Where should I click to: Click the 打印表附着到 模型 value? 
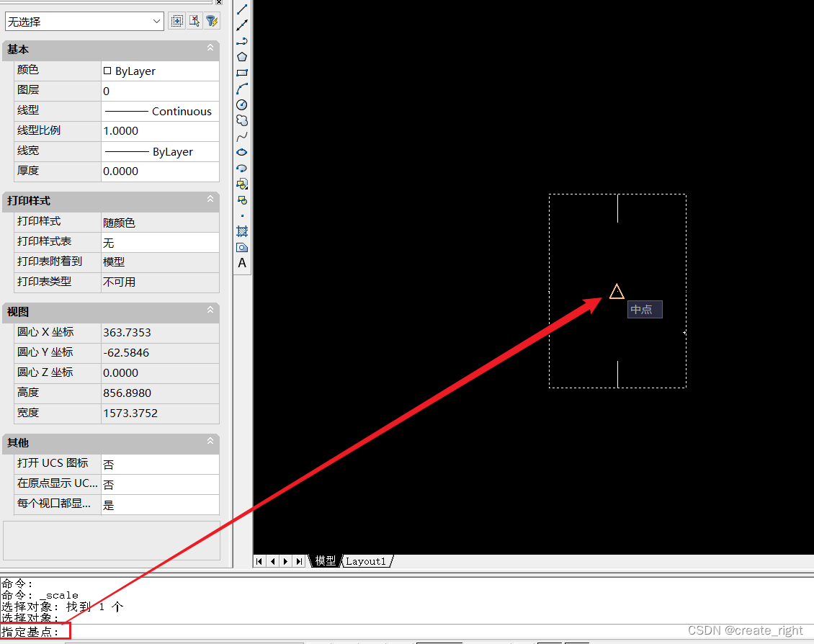160,263
